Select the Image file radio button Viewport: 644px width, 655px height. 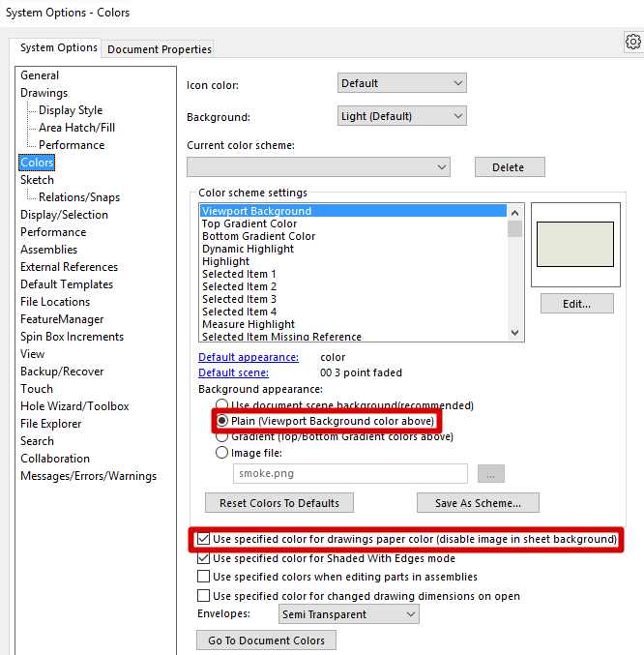pyautogui.click(x=223, y=452)
